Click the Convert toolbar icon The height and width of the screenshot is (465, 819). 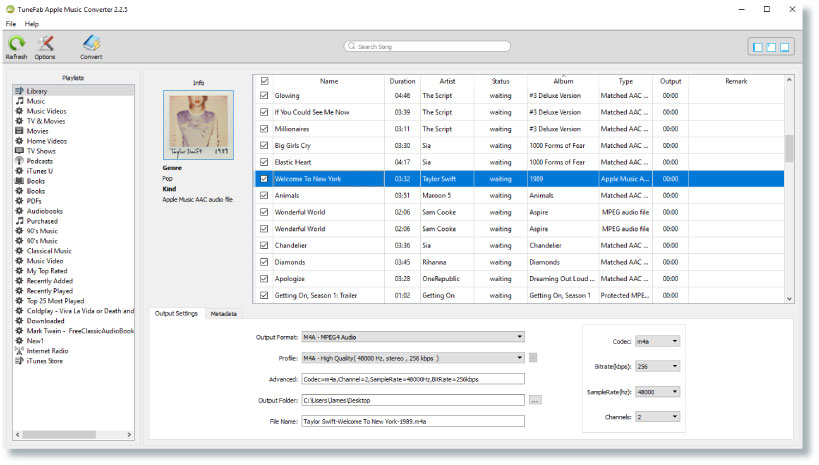(91, 44)
